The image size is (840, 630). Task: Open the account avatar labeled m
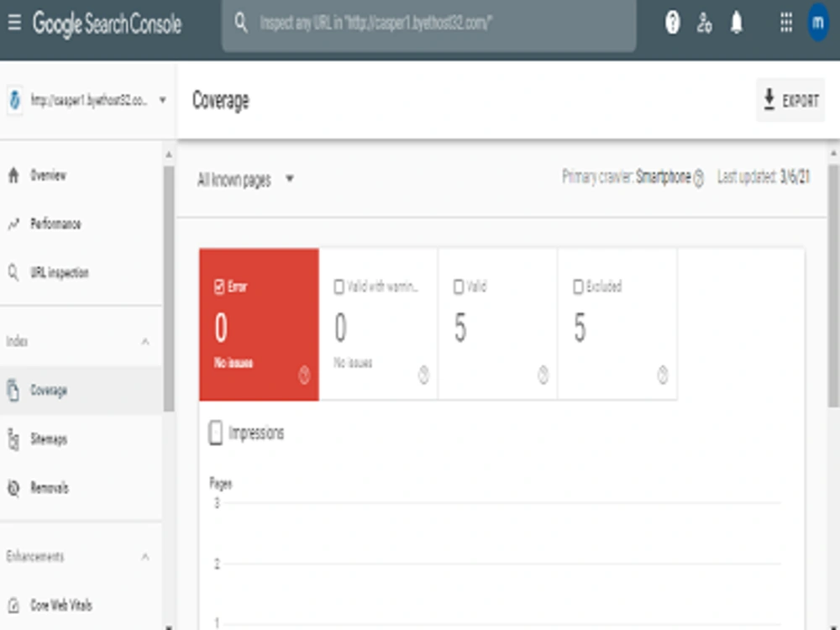coord(818,23)
